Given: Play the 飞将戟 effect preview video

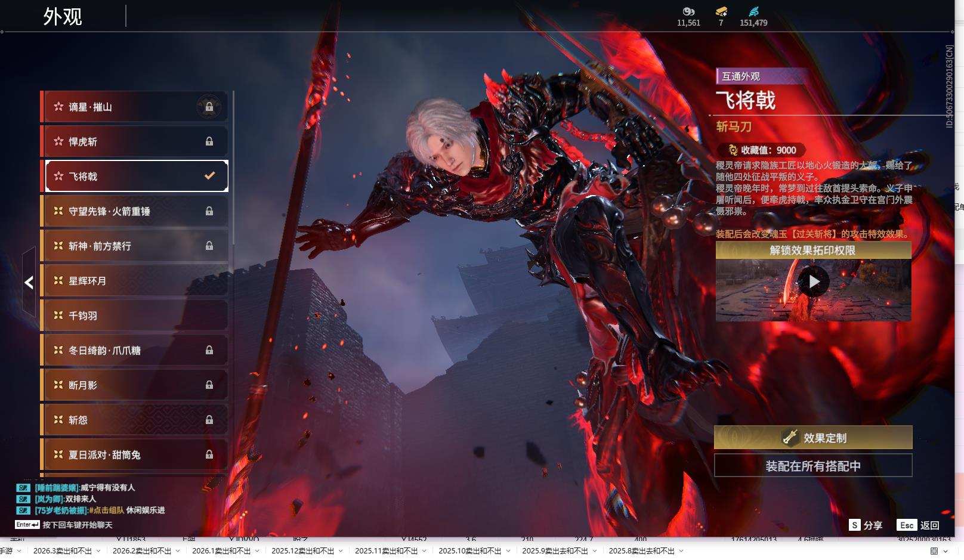Looking at the screenshot, I should coord(814,281).
